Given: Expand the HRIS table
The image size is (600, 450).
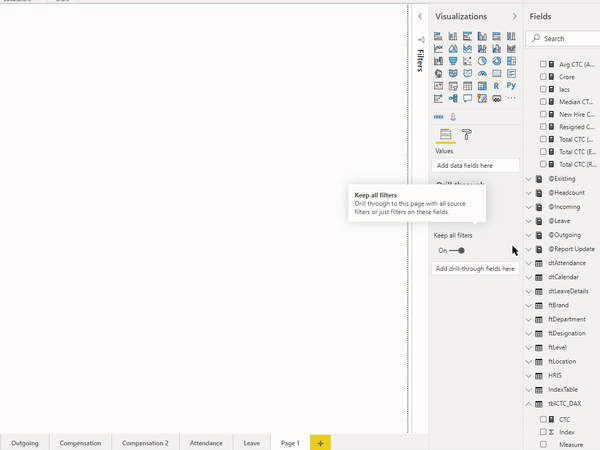Looking at the screenshot, I should (x=529, y=376).
